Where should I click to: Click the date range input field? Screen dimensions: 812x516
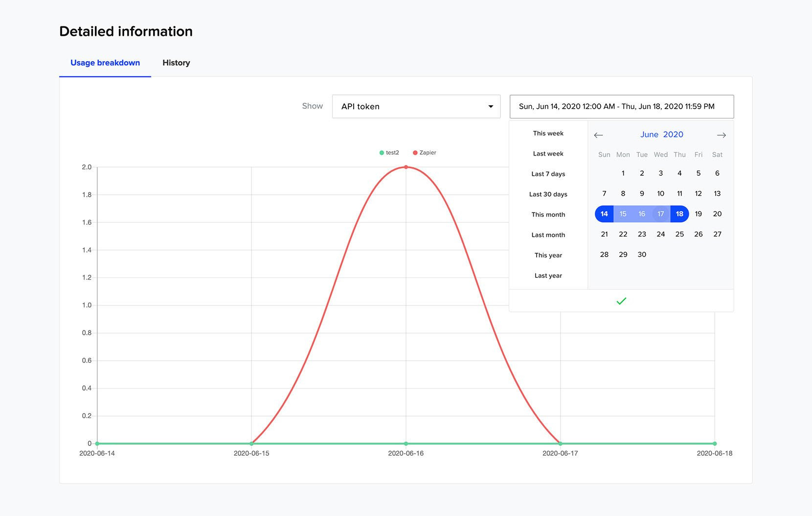(x=622, y=106)
